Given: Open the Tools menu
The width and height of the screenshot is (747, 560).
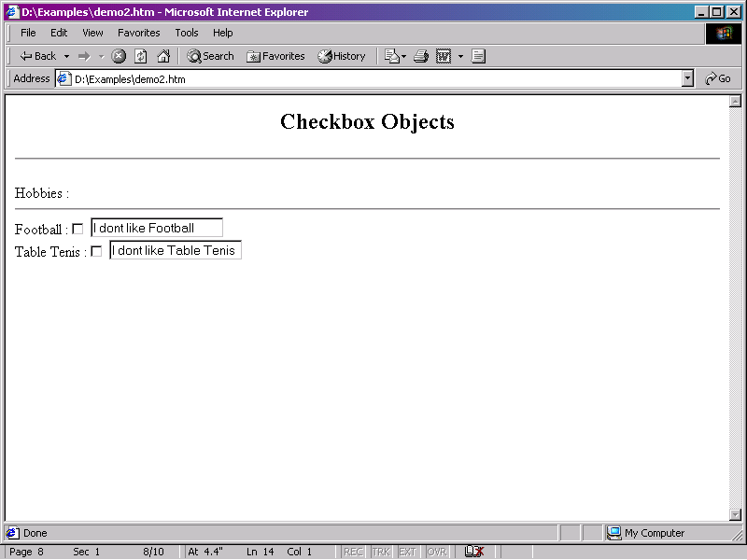Looking at the screenshot, I should point(187,33).
